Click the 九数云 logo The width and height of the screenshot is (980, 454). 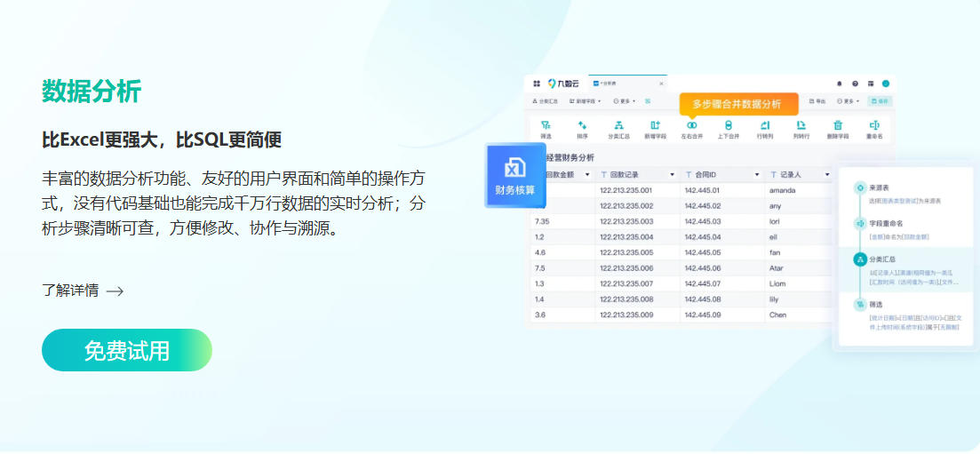tap(564, 84)
